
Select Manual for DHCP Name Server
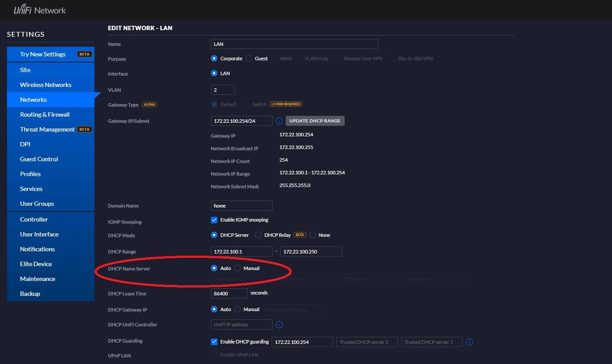238,268
